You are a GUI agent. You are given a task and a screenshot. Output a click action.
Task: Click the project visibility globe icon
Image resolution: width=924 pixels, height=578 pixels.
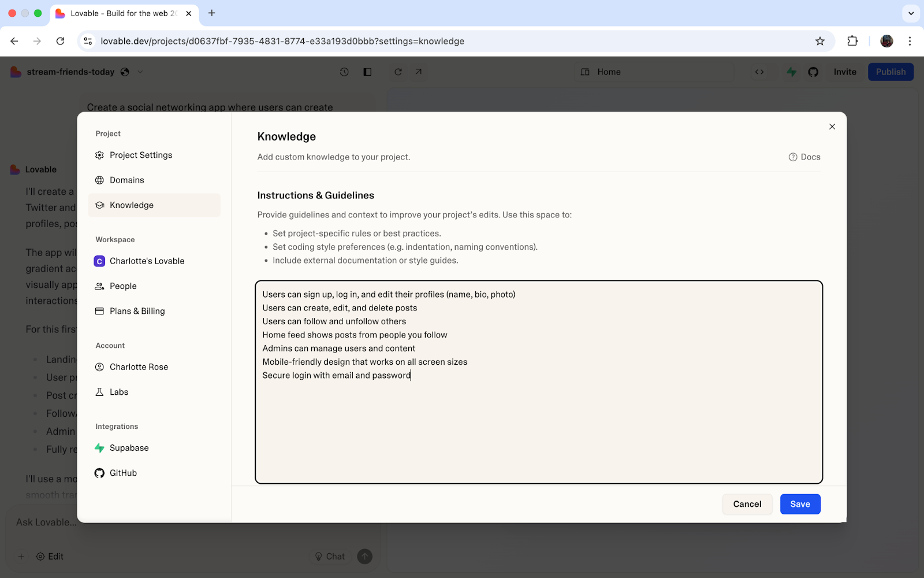click(125, 72)
